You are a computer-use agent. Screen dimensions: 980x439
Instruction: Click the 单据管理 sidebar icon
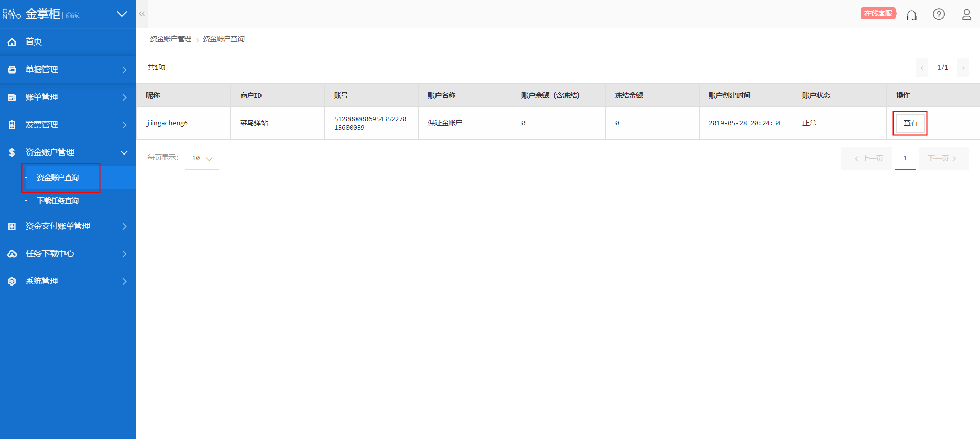12,70
